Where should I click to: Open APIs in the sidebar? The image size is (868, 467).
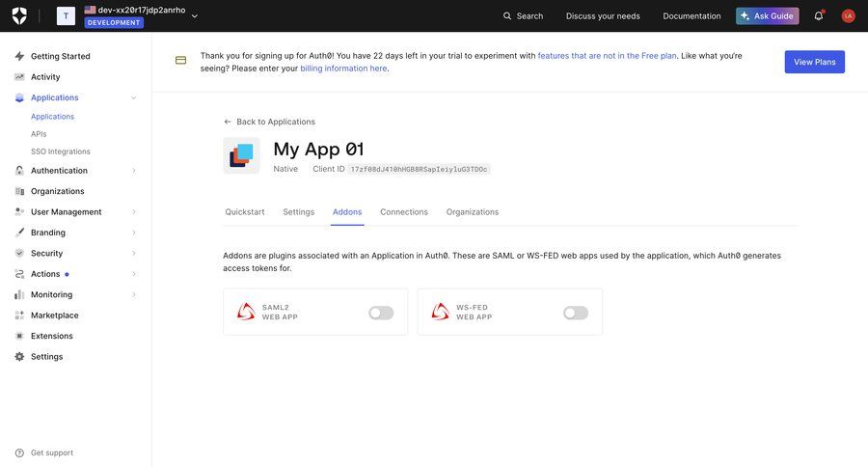pos(39,134)
